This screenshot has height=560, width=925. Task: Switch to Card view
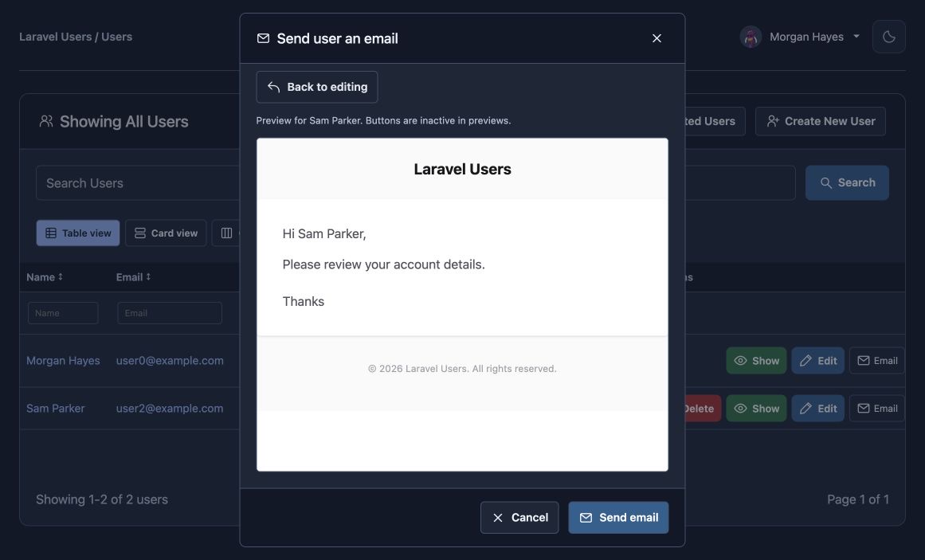tap(166, 233)
